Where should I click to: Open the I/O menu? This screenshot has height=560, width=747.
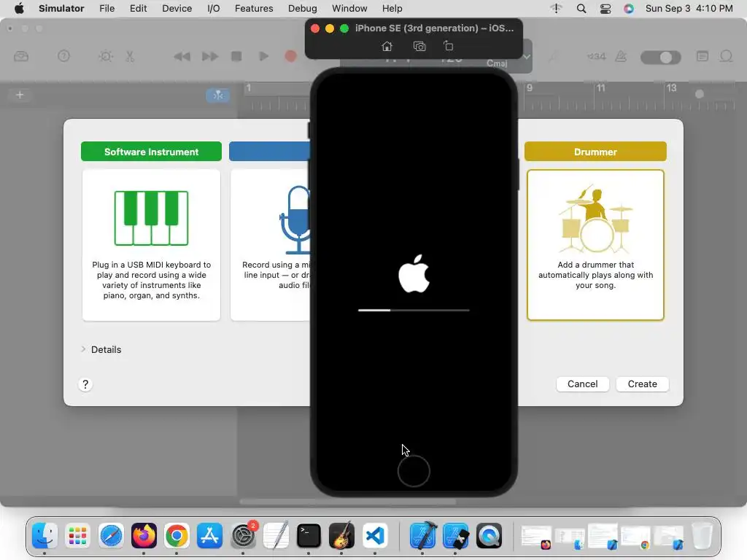214,8
